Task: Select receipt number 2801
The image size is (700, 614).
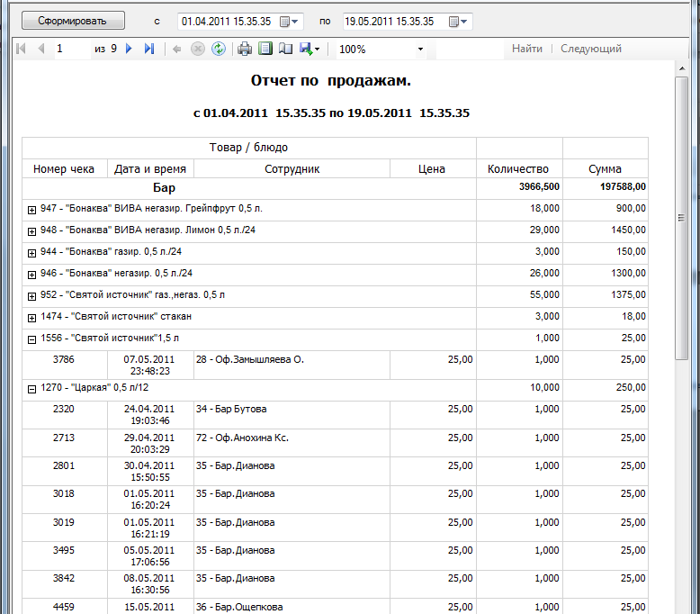Action: 64,465
